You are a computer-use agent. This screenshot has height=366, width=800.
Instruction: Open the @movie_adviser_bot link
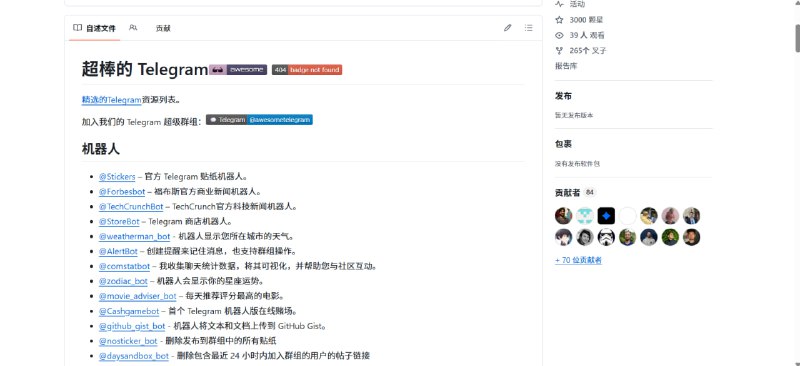pos(138,296)
